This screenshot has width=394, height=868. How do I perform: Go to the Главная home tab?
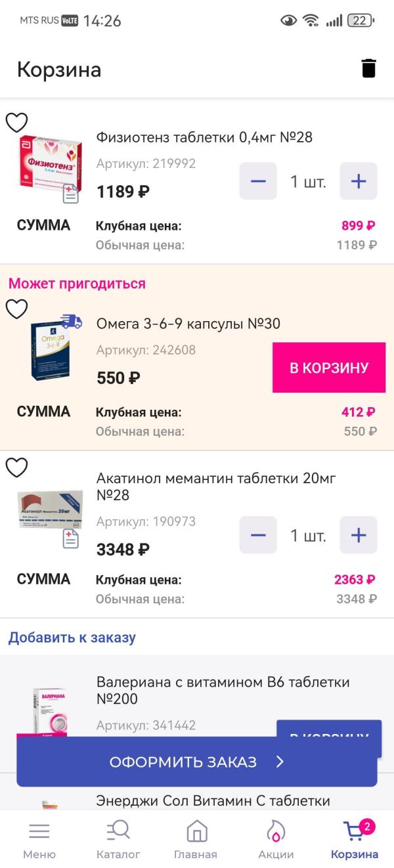tap(196, 840)
